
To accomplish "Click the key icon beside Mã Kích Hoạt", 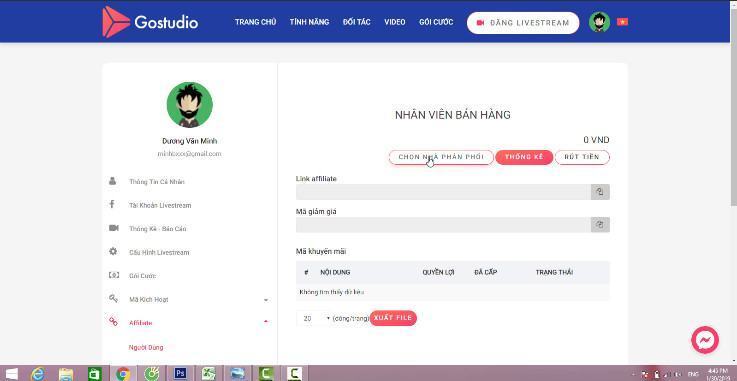I will tap(113, 298).
